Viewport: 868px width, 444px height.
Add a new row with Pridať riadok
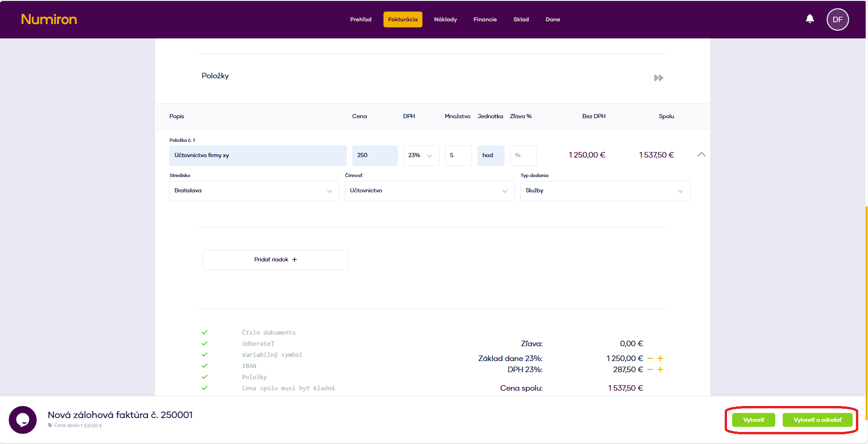[275, 260]
